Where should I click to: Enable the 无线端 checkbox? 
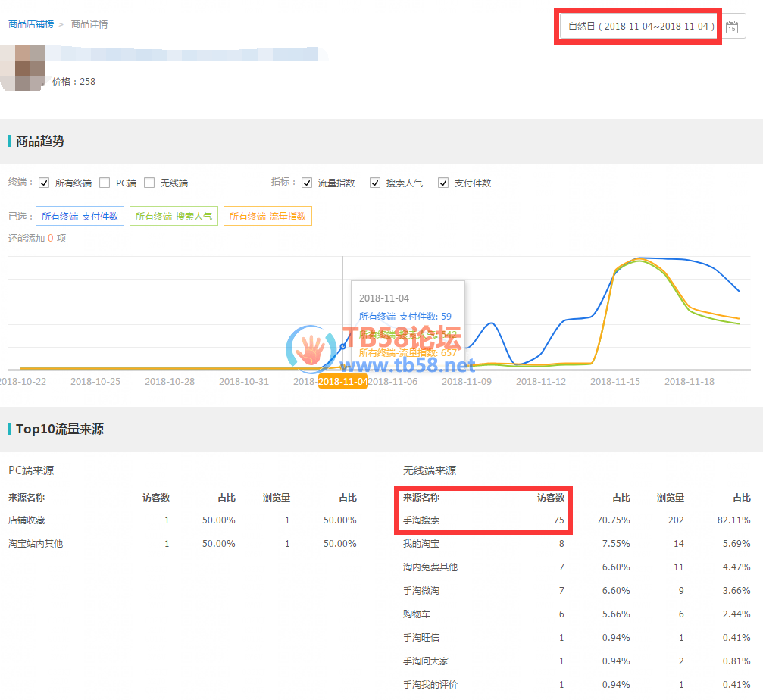[x=149, y=183]
